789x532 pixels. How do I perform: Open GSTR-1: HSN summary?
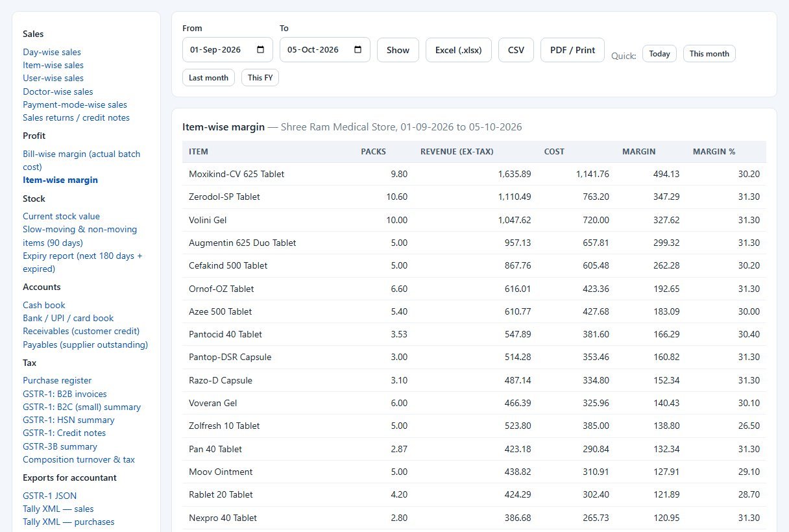pos(69,420)
